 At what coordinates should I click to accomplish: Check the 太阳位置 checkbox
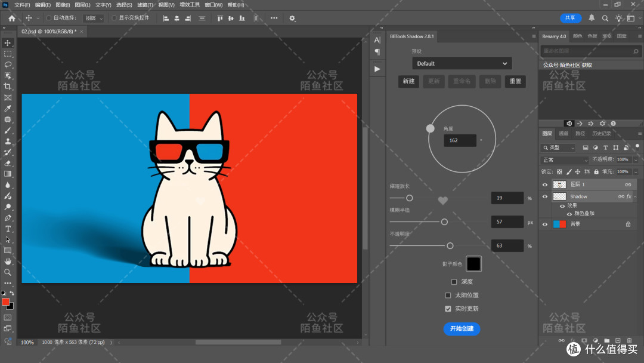(448, 295)
